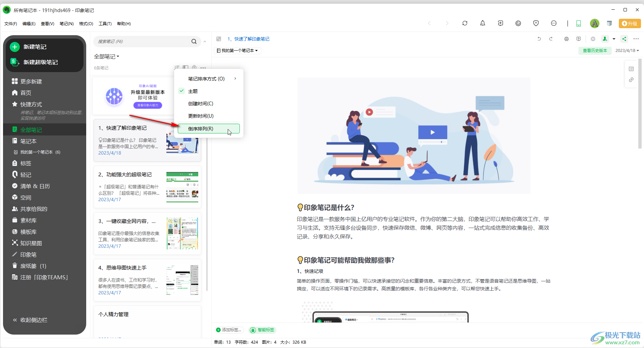This screenshot has width=644, height=348.
Task: Click the orange 升级 upgrade button
Action: (630, 23)
